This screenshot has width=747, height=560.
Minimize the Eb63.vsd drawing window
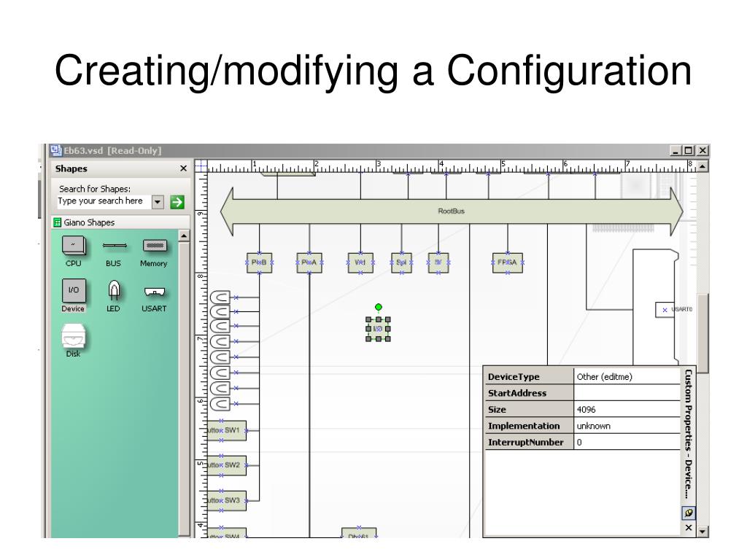[675, 151]
